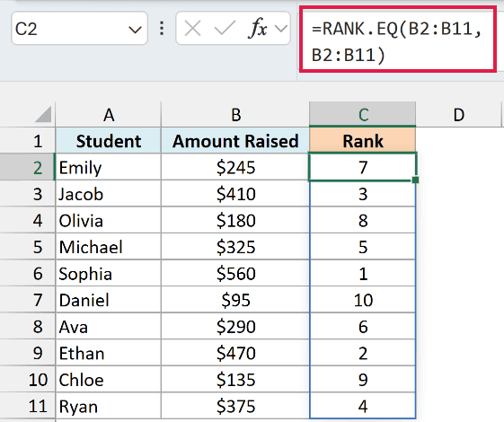Click the $470 amount cell
504x422 pixels.
[x=235, y=353]
